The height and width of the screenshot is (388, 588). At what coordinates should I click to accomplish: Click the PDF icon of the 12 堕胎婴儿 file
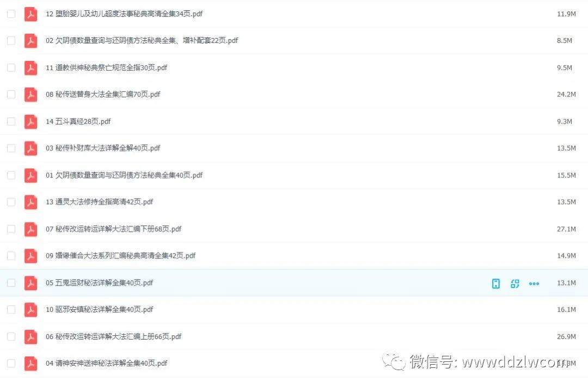pyautogui.click(x=30, y=14)
